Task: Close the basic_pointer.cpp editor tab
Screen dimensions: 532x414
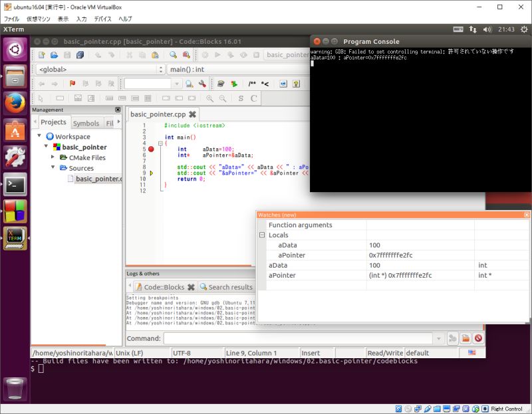Action: coord(192,114)
